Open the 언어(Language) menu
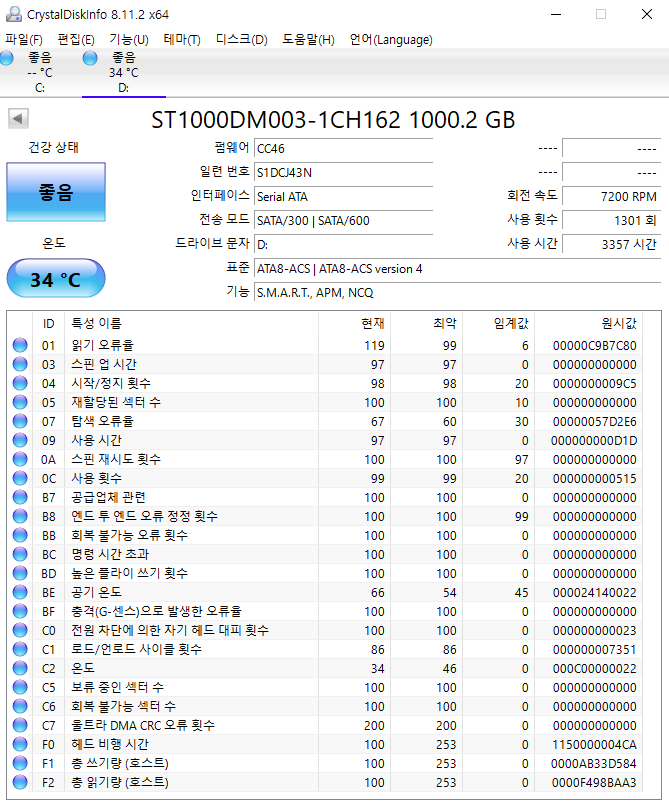The width and height of the screenshot is (669, 805). click(x=391, y=40)
